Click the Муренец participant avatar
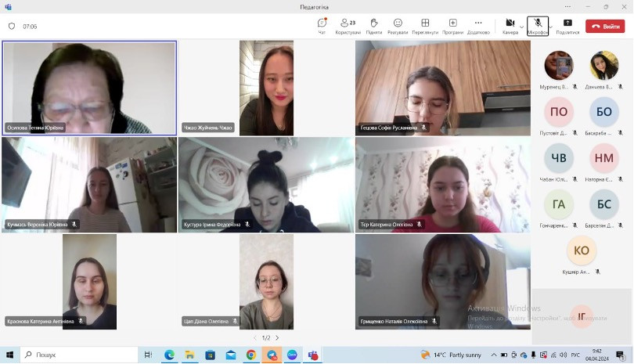This screenshot has height=364, width=634. (x=559, y=65)
